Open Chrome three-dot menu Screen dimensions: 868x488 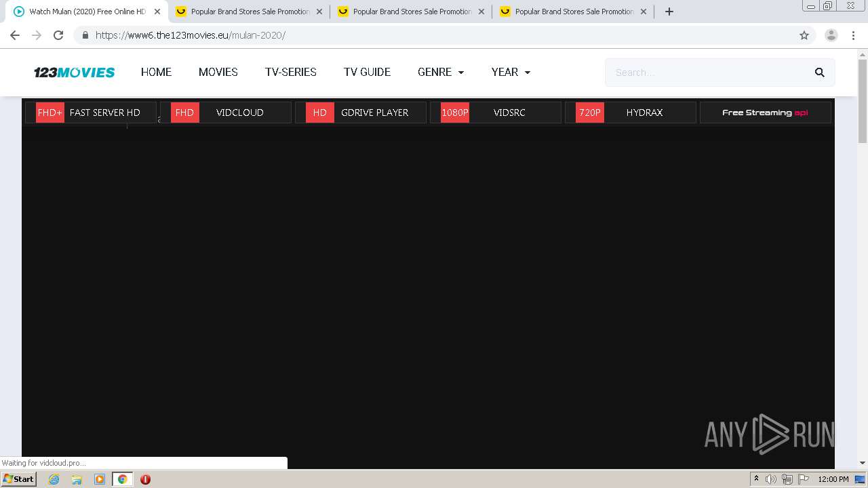(854, 35)
